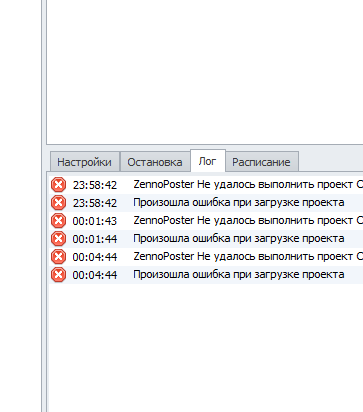The width and height of the screenshot is (363, 412).
Task: Select the ZennoPoster message at 00:01:43
Action: tap(248, 220)
